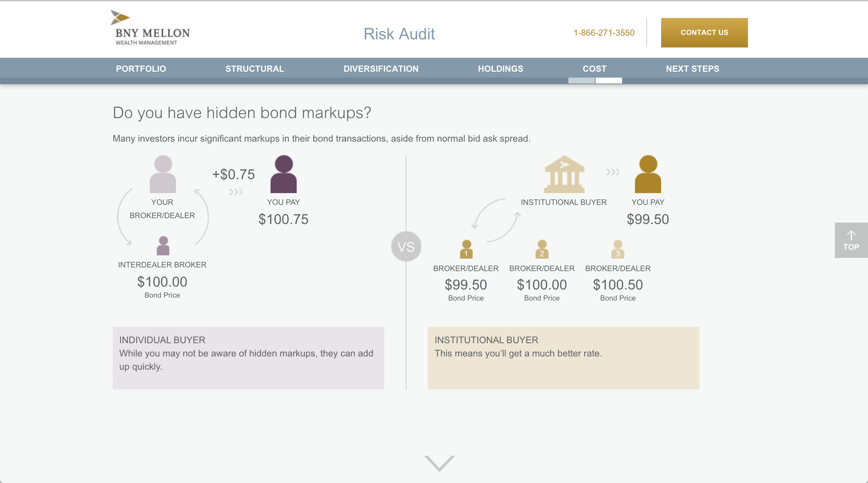Screen dimensions: 868x483
Task: Click the purple 'You Pay' person icon
Action: (x=283, y=174)
